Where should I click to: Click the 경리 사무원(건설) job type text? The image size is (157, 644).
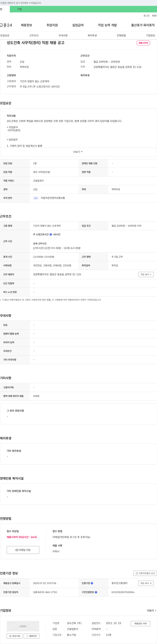click(x=42, y=172)
